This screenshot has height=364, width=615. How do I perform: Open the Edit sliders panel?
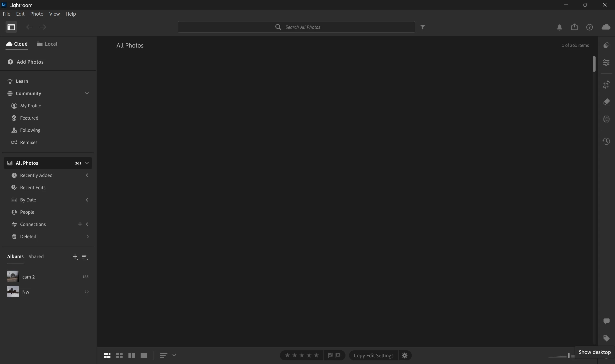click(x=606, y=62)
